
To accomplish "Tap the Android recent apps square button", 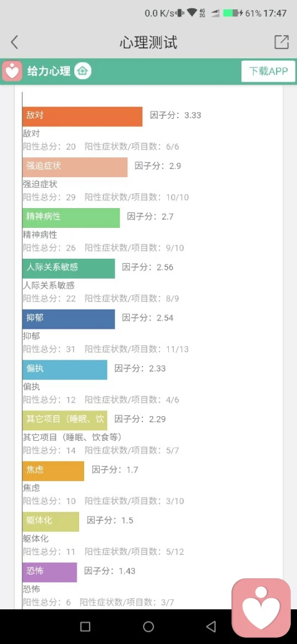I will click(x=85, y=626).
